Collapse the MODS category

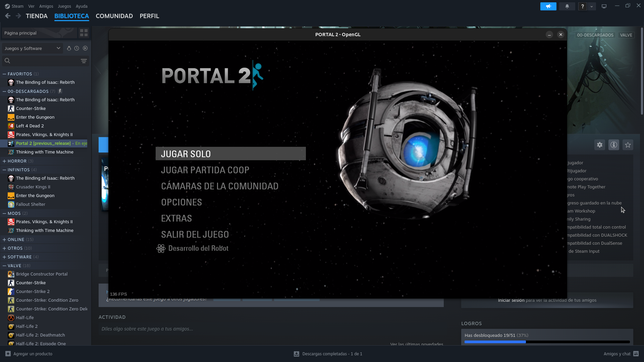click(x=4, y=213)
